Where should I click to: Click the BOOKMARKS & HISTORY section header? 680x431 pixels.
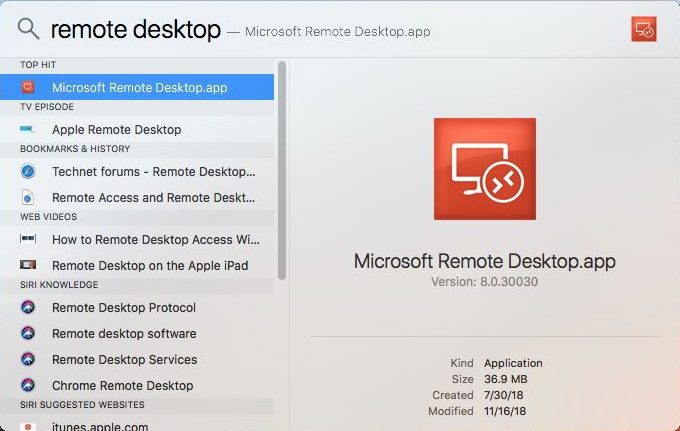coord(75,149)
